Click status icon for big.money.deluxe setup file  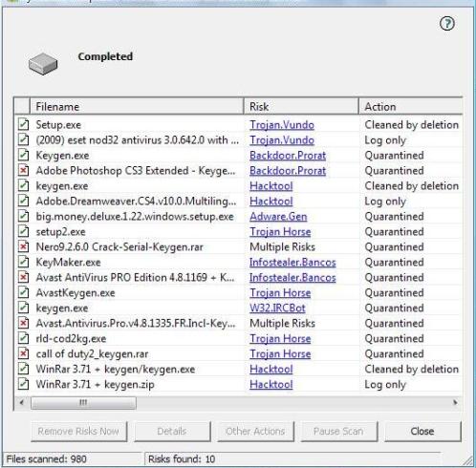[23, 216]
